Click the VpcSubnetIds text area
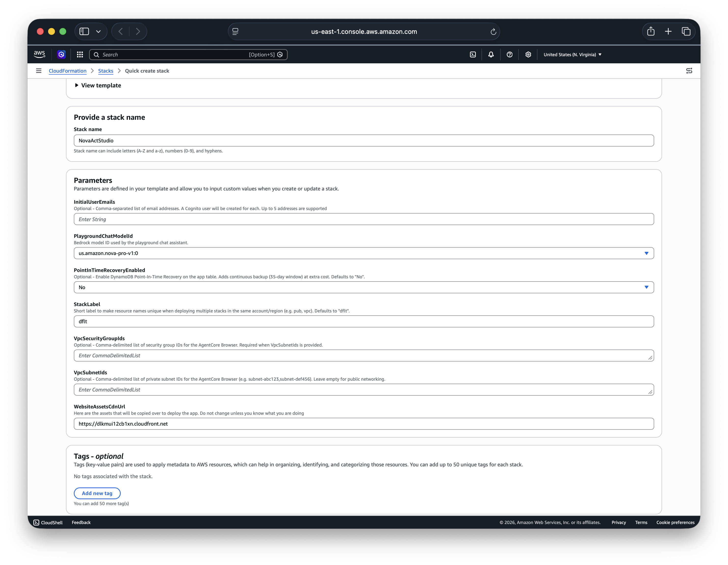 click(364, 390)
